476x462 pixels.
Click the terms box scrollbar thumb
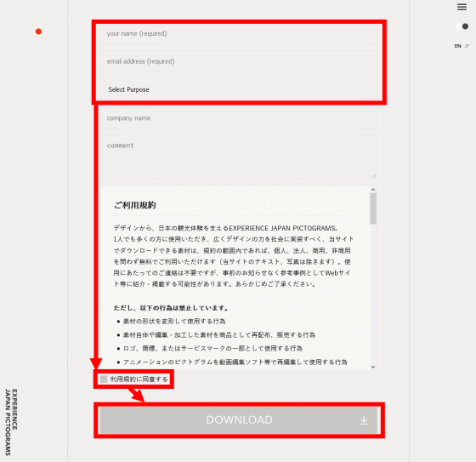[373, 208]
